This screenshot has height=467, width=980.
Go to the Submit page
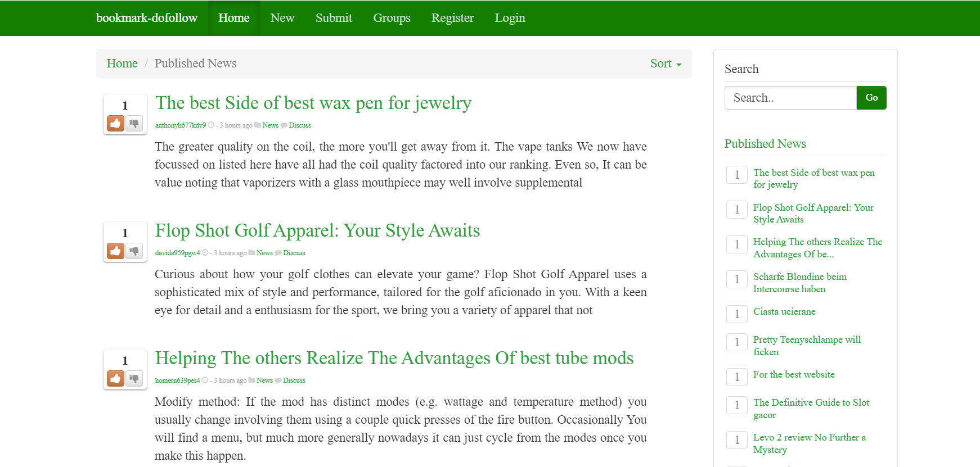(334, 18)
